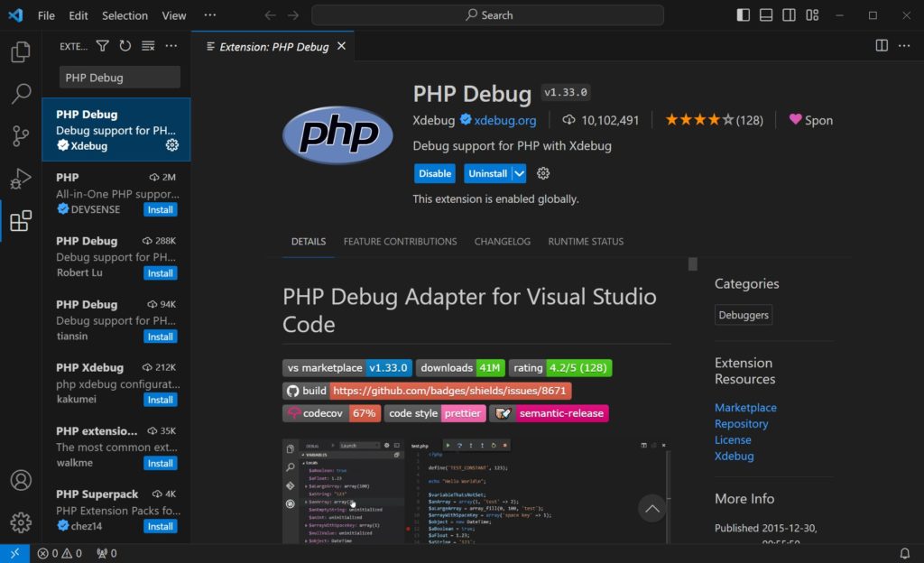
Task: Open the Explorer view in activity bar
Action: (21, 51)
